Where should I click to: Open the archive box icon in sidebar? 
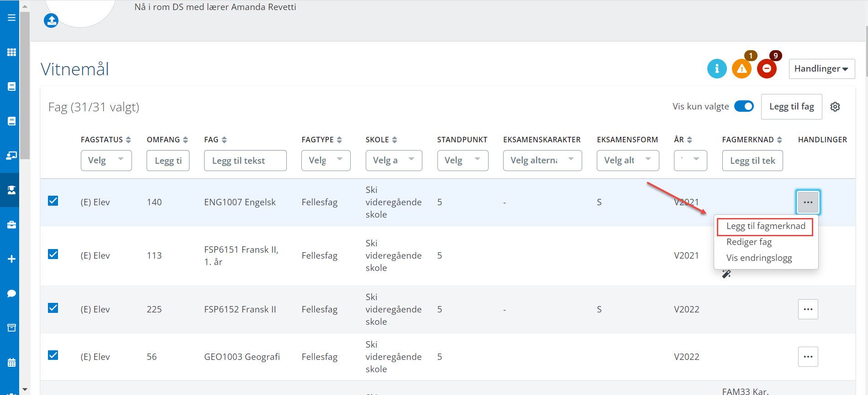[x=11, y=328]
